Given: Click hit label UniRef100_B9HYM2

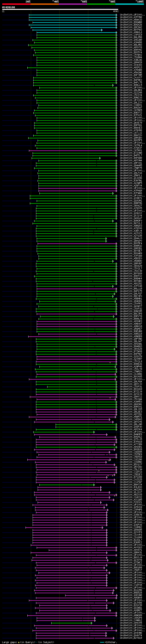Looking at the screenshot, I should (131, 50).
